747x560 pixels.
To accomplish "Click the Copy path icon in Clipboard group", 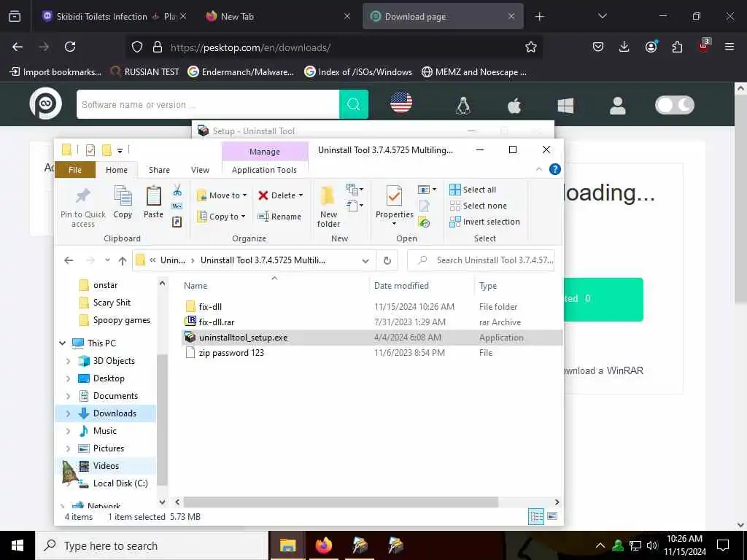I will coord(177,206).
